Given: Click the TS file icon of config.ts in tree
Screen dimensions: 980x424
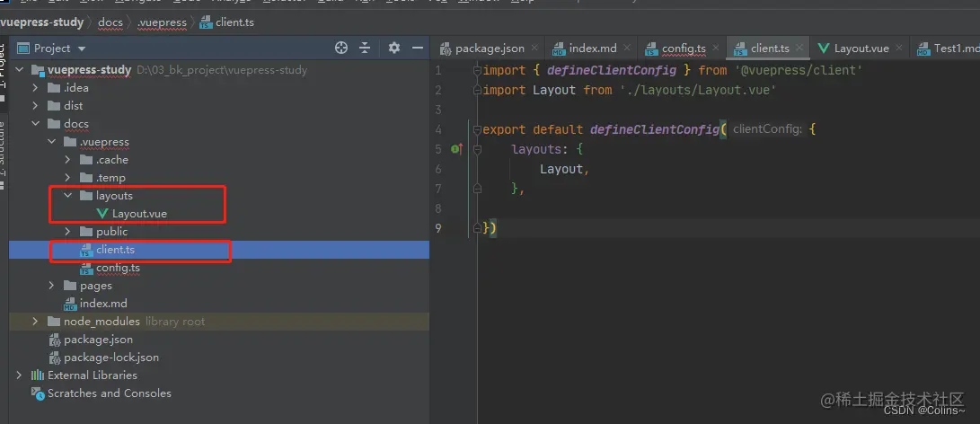Looking at the screenshot, I should click(86, 269).
